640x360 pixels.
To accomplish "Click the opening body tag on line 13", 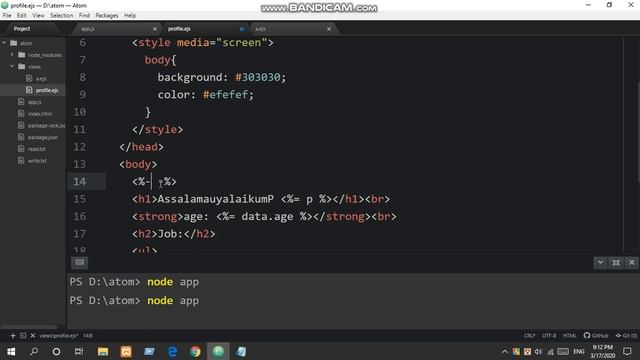I will [x=138, y=164].
